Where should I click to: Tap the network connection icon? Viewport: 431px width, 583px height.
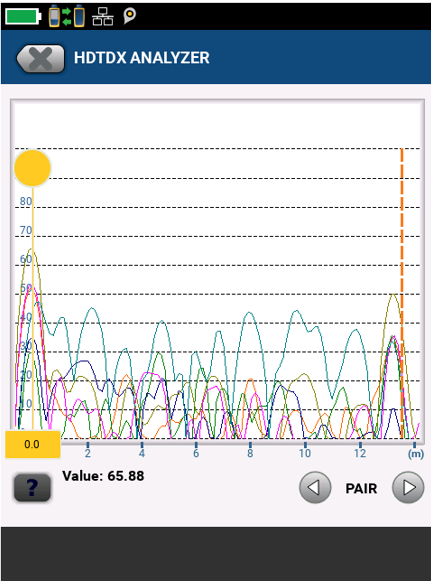[x=103, y=17]
